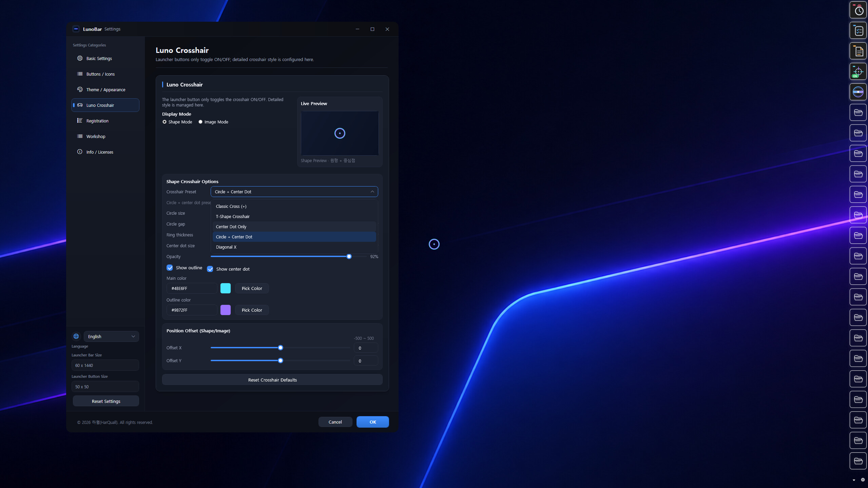This screenshot has width=868, height=488.
Task: Toggle the crosshair ON launcher button
Action: pos(858,72)
